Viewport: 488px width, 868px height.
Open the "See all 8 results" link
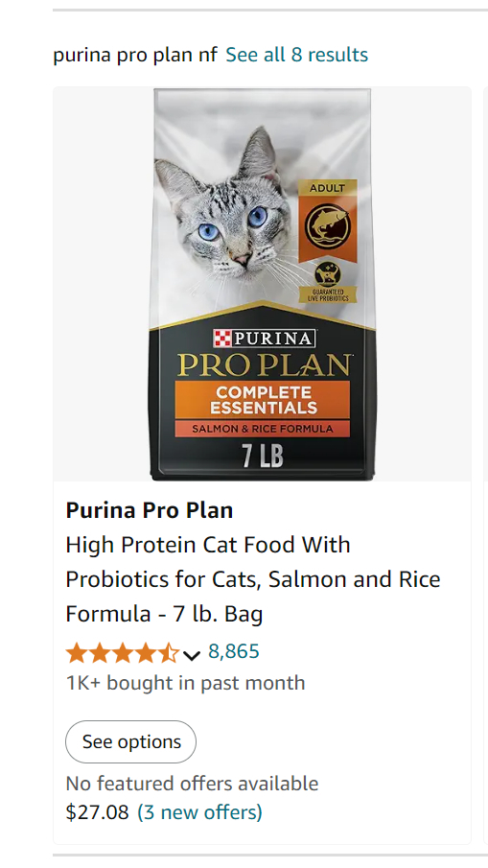pos(296,55)
